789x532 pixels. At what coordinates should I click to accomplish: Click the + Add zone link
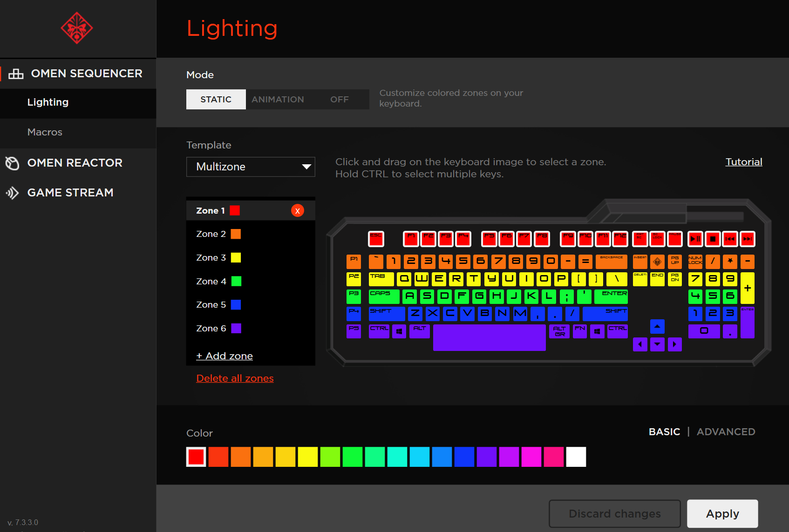click(224, 356)
